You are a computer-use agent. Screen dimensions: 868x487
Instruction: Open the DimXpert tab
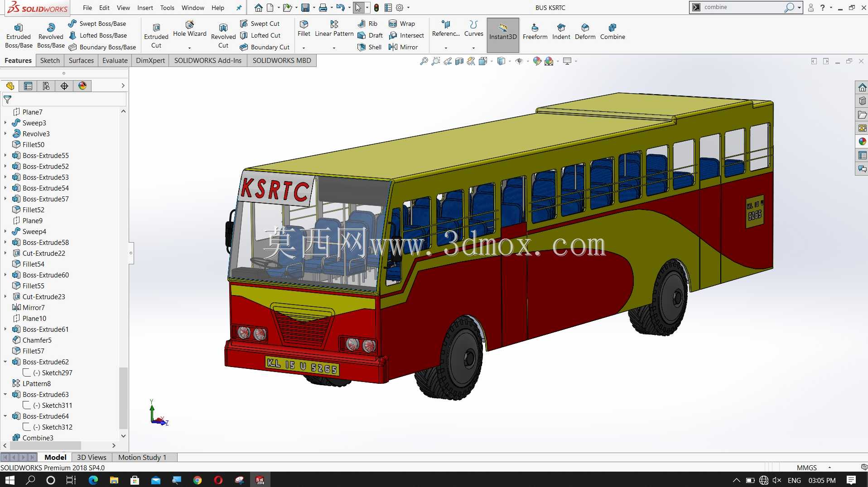(150, 61)
